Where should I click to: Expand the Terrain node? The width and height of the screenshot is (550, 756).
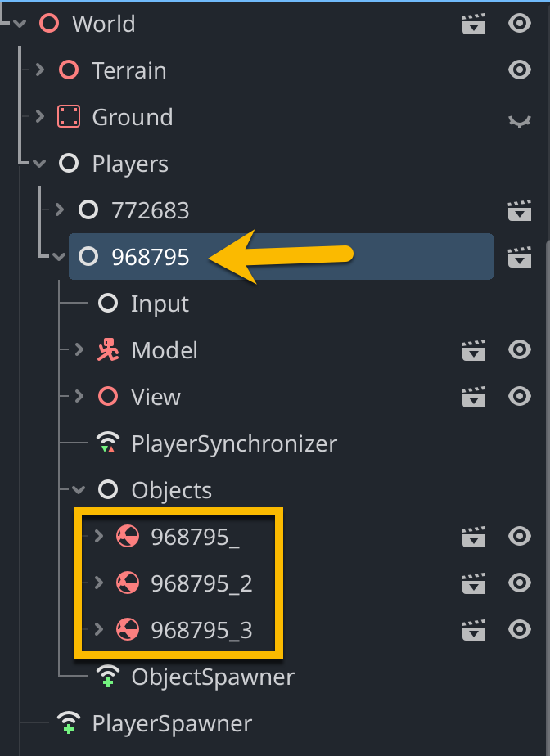pos(41,70)
